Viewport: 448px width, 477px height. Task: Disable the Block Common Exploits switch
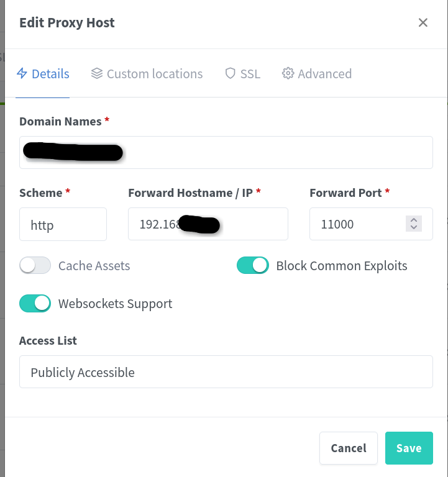pyautogui.click(x=253, y=266)
